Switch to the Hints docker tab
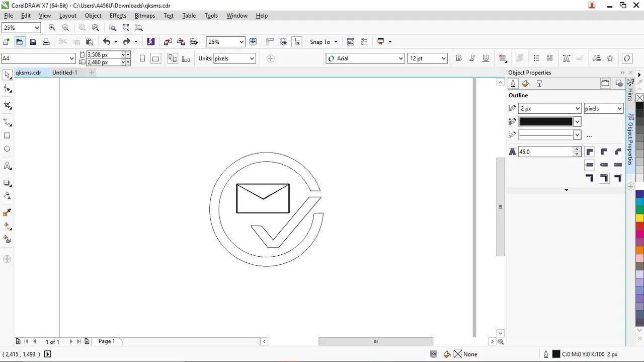Image resolution: width=644 pixels, height=362 pixels. (x=630, y=91)
